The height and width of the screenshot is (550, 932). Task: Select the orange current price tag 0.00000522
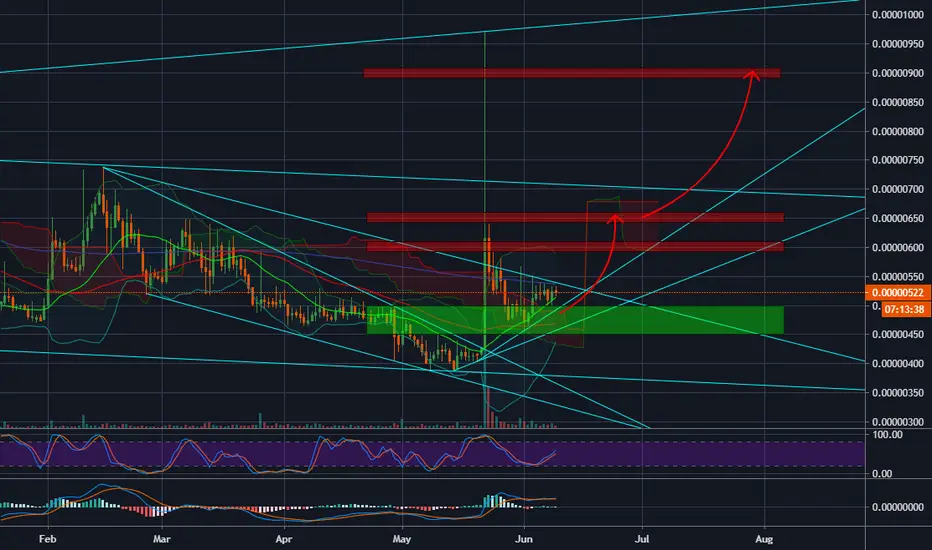[x=898, y=293]
